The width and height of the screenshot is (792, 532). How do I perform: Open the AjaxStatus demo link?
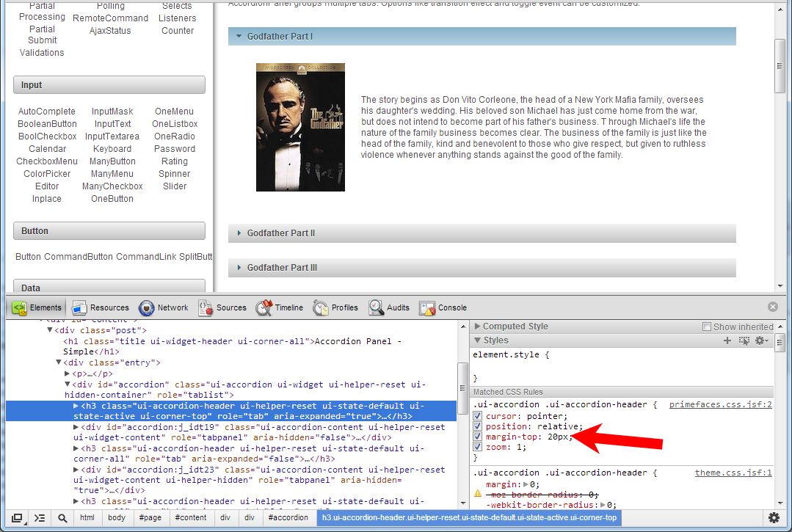tap(110, 31)
